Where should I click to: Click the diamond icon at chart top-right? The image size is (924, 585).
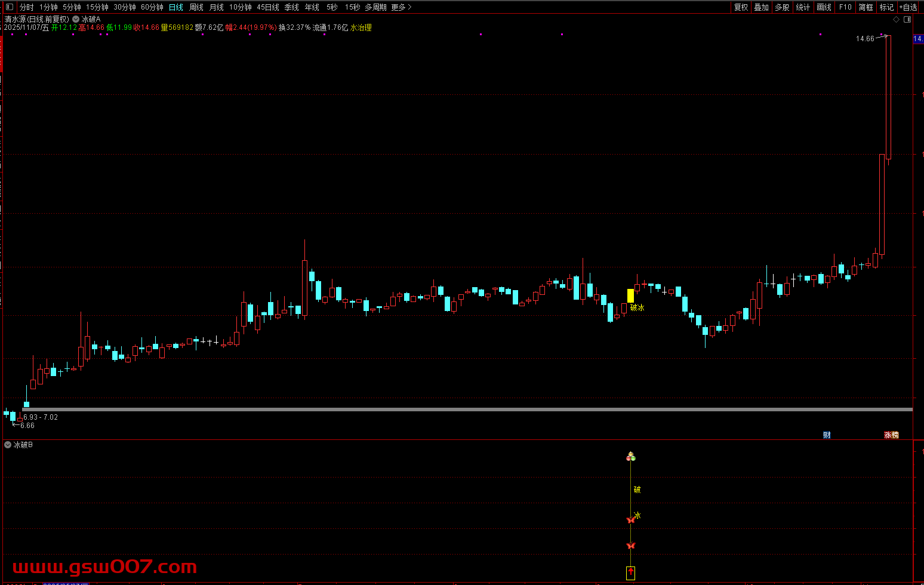tap(896, 20)
